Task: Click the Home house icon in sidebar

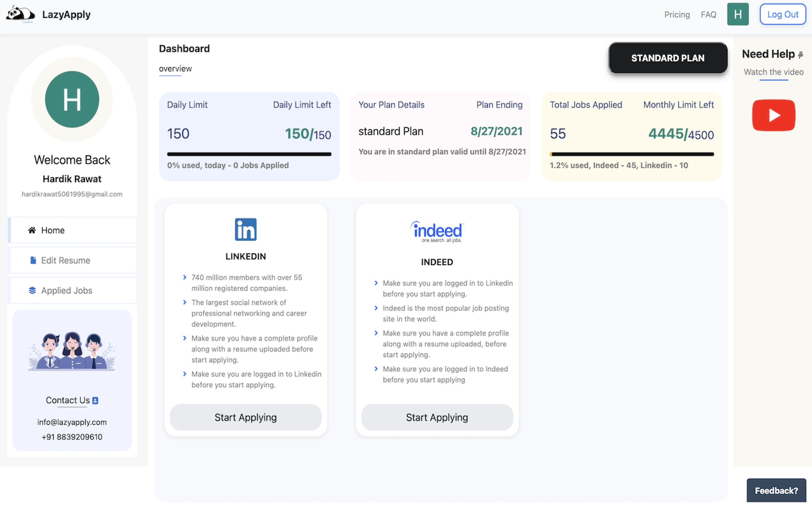Action: (x=32, y=230)
